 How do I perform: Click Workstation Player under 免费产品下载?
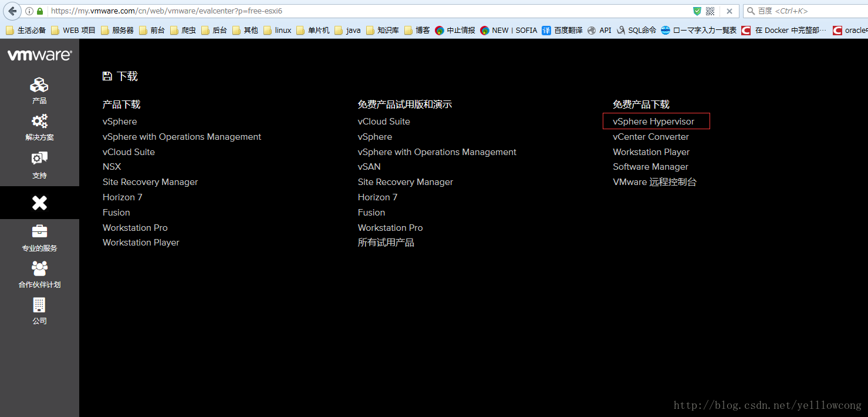coord(651,152)
